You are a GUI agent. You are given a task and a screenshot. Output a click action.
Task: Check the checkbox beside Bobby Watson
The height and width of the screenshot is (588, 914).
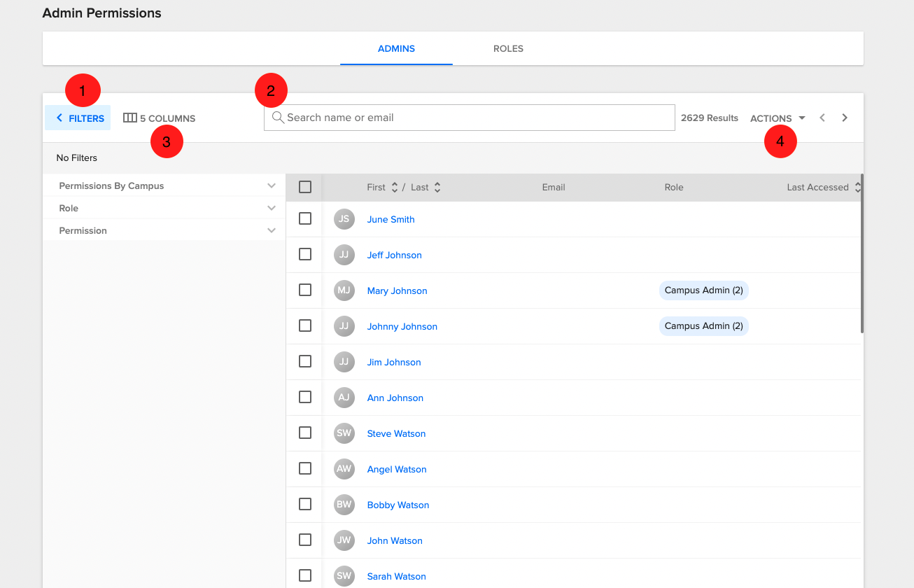click(304, 504)
